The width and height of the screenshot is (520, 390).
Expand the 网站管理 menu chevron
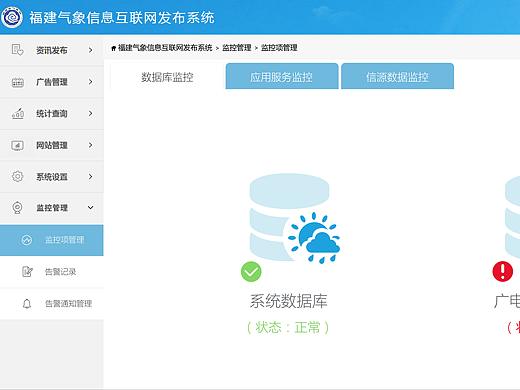point(90,145)
